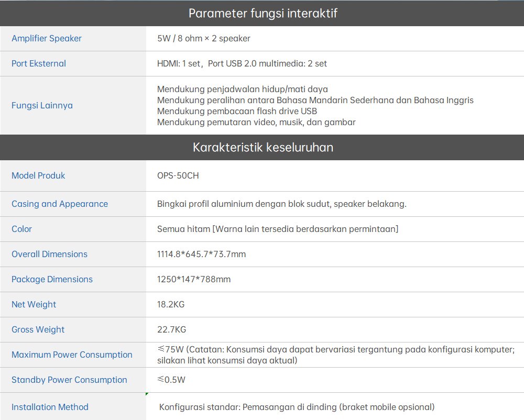Select the "Maximum Power Consumption" row label
Viewport: 524px width, 420px height.
point(72,355)
